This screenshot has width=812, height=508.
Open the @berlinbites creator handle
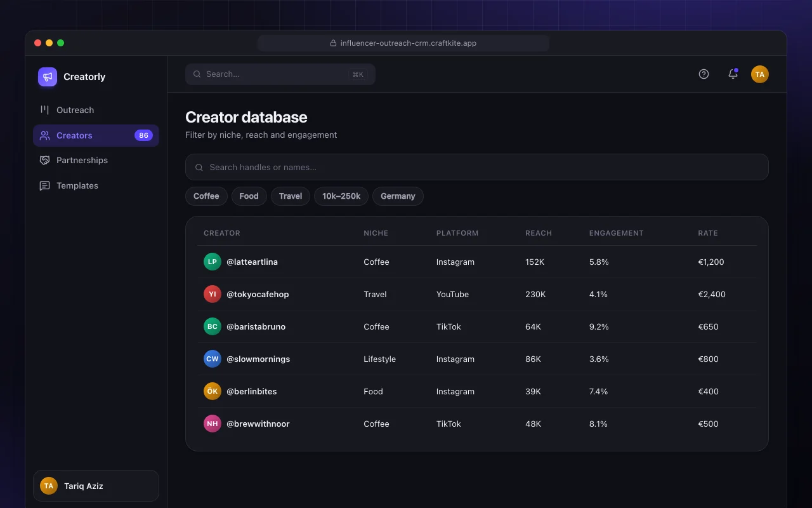pyautogui.click(x=251, y=391)
